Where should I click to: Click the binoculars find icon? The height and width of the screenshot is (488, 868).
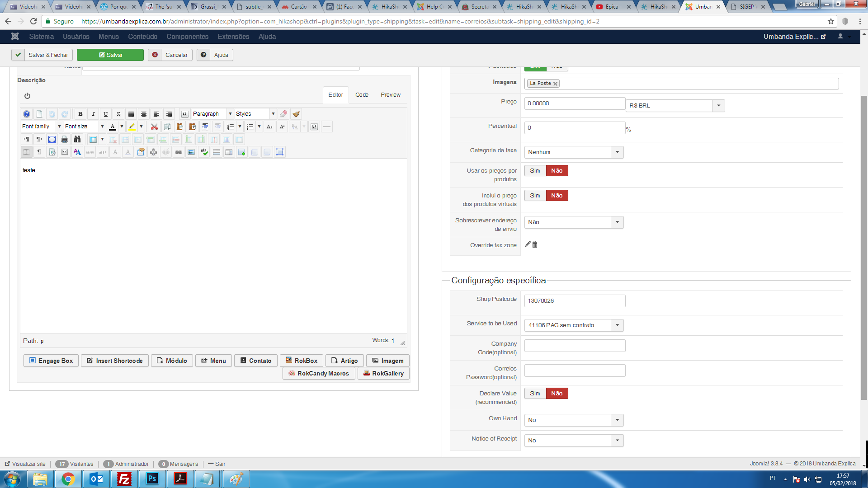click(77, 139)
